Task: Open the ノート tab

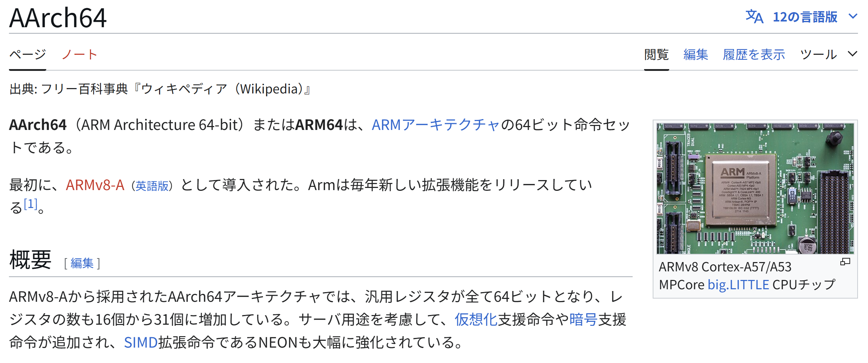Action: pyautogui.click(x=80, y=54)
